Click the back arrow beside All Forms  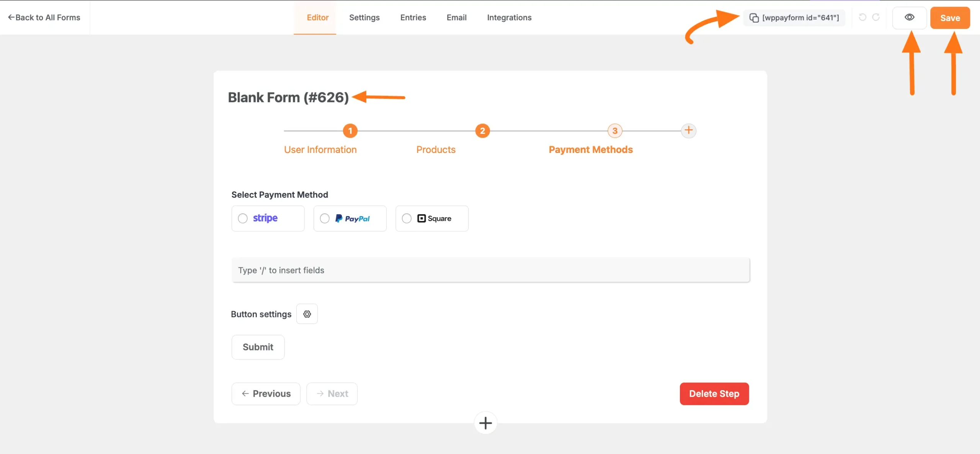(x=12, y=17)
